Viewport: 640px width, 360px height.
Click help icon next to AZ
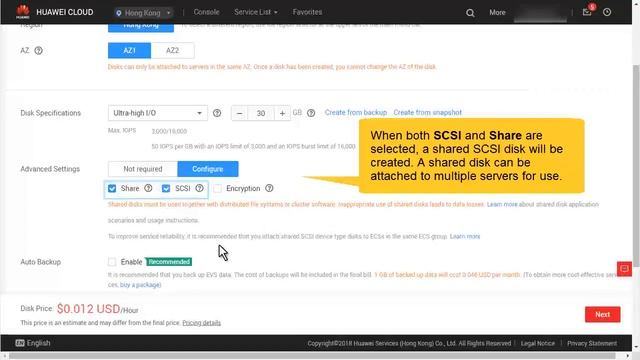(x=38, y=51)
